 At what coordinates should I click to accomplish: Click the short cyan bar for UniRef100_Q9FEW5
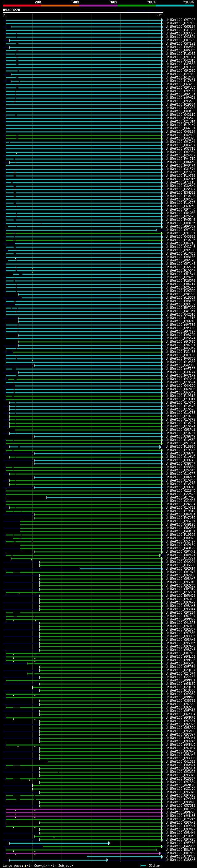click(x=59, y=843)
